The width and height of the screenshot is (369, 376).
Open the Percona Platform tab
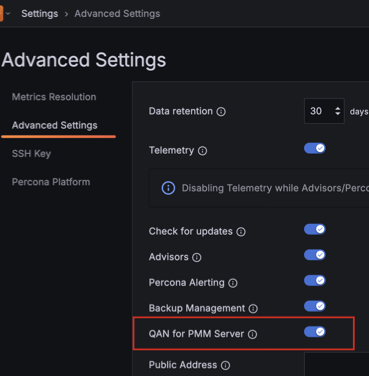51,182
